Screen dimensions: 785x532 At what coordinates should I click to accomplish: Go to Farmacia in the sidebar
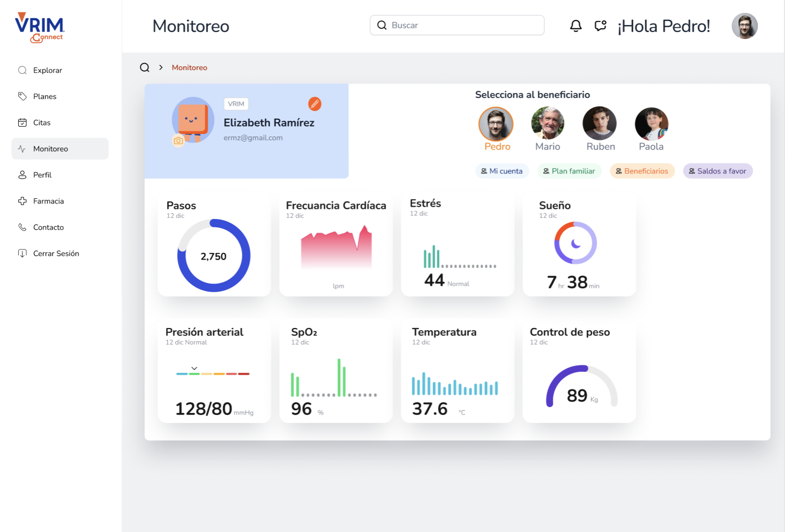click(48, 201)
